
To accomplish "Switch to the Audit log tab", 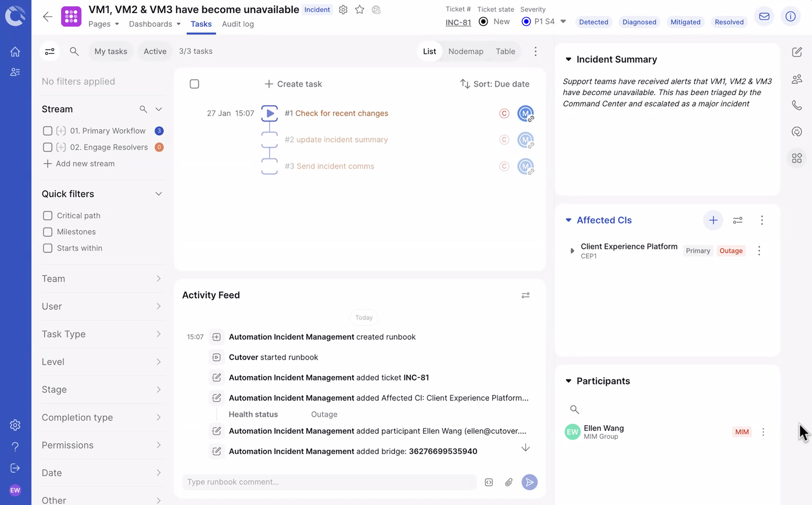I will click(237, 24).
